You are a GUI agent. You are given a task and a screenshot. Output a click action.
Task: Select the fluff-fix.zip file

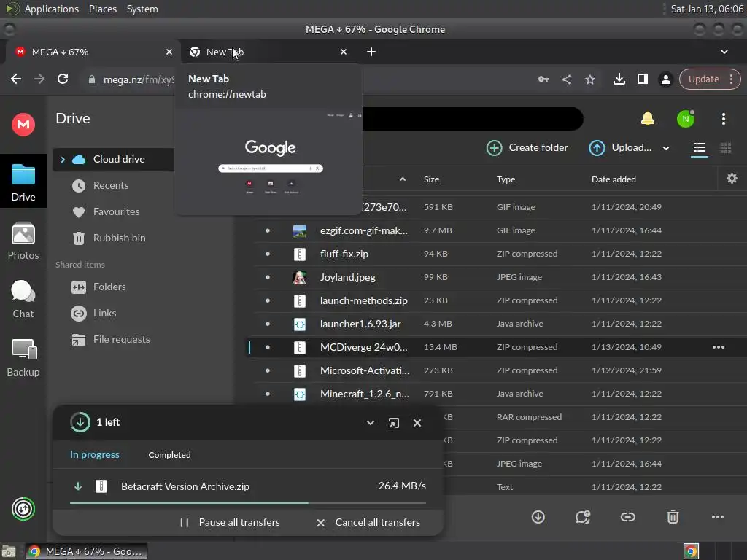(497, 254)
